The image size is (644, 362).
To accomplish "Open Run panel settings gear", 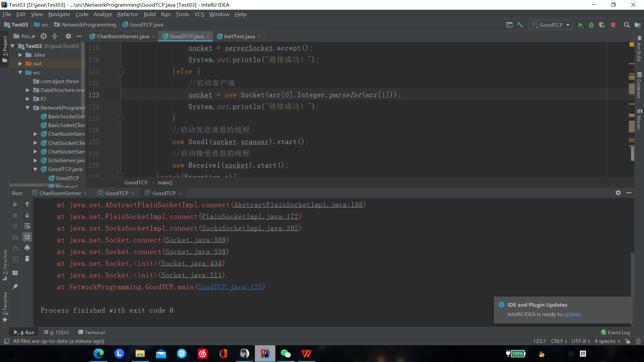I will pyautogui.click(x=618, y=193).
